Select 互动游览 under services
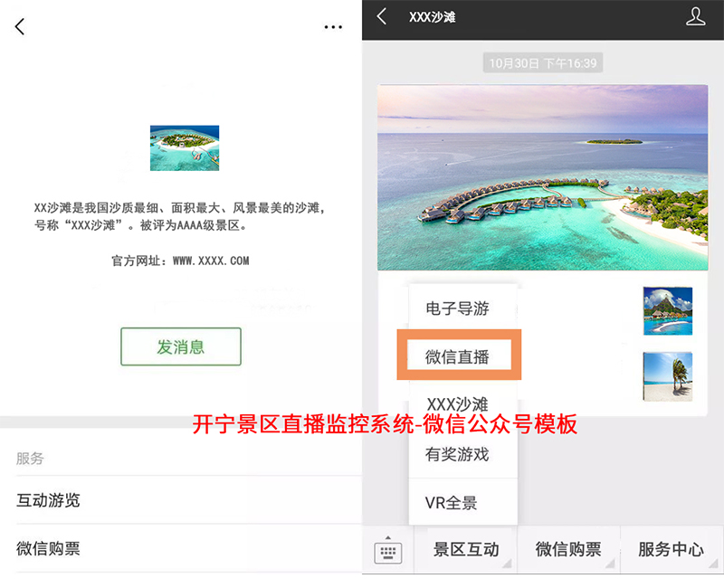Screen dimensions: 724x588 click(x=49, y=500)
